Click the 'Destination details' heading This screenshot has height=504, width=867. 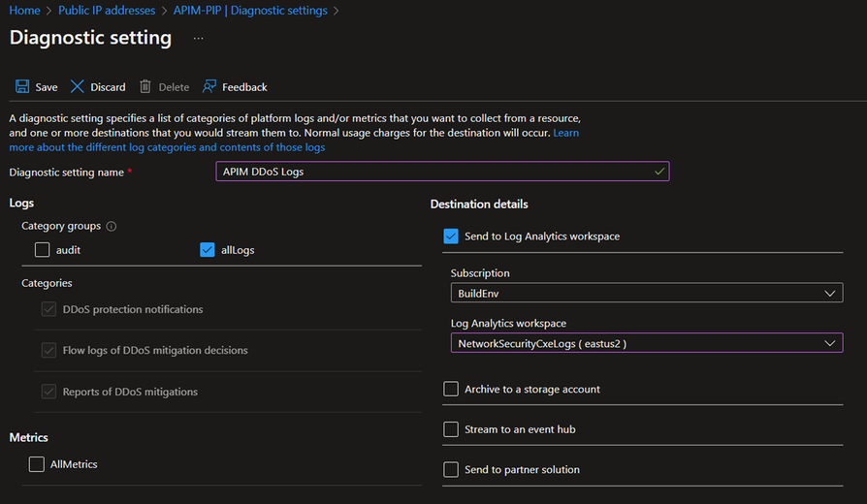pos(479,204)
